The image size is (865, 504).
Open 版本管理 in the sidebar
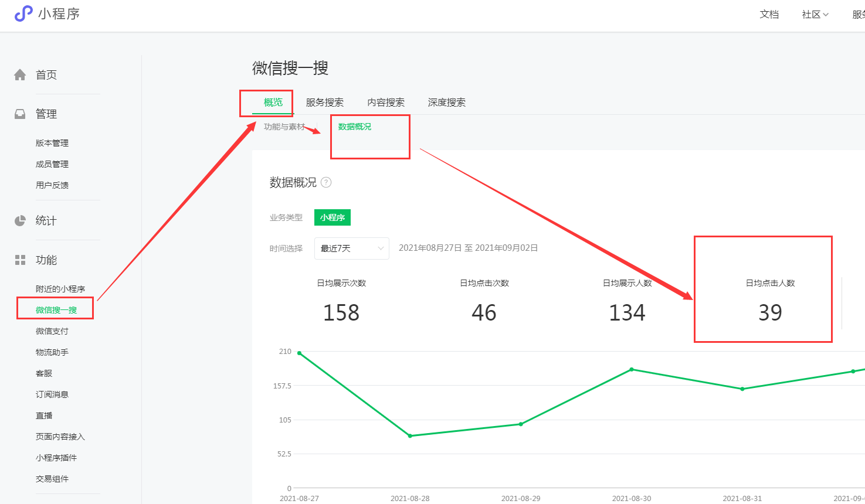[x=52, y=143]
